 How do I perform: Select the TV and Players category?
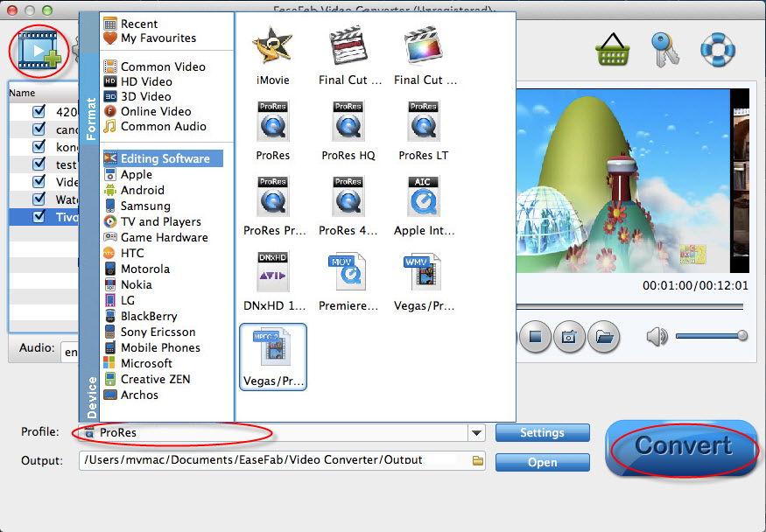pyautogui.click(x=152, y=221)
